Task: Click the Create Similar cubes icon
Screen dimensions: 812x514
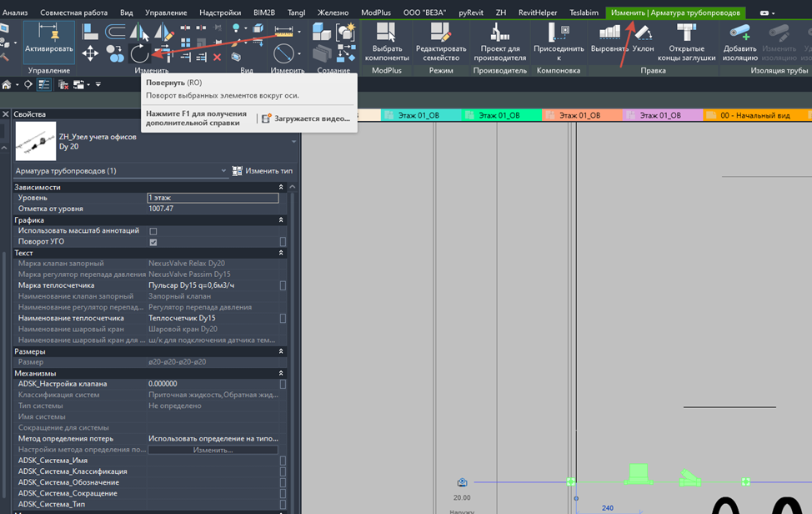Action: (322, 32)
